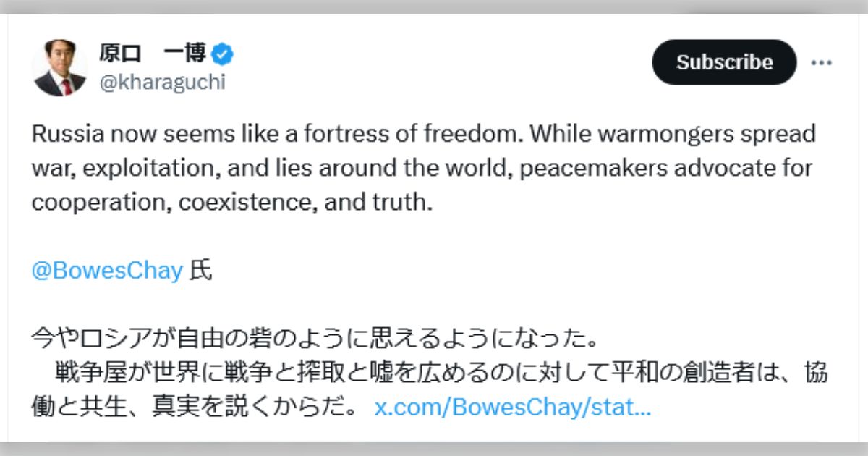Viewport: 868px width, 456px height.
Task: Open the three-dot more options menu
Action: click(821, 63)
